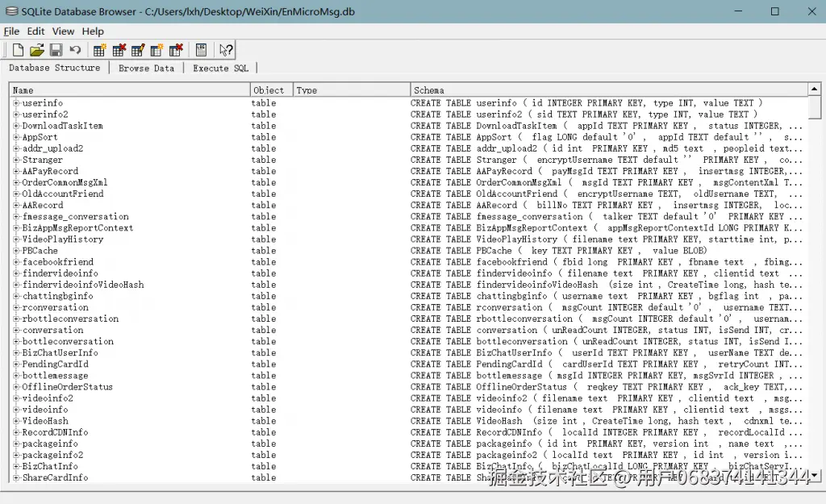Select the BizAppMsgReportContext table name
The image size is (826, 504).
[x=77, y=228]
